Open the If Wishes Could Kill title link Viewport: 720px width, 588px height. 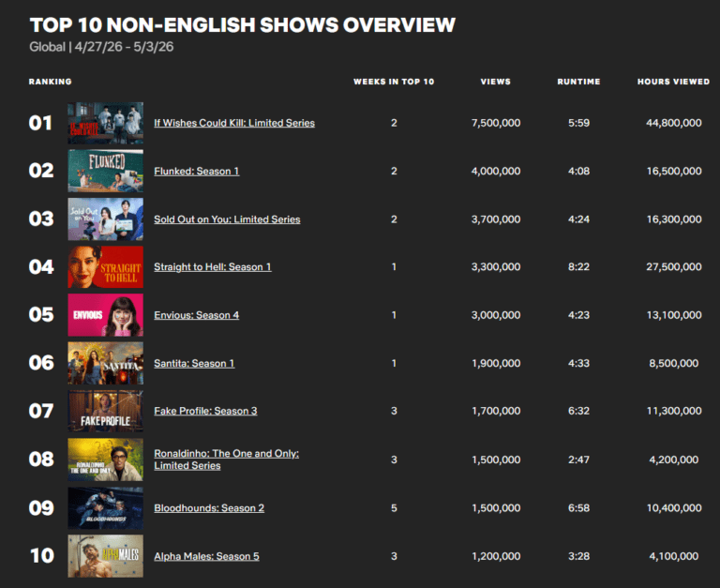234,123
